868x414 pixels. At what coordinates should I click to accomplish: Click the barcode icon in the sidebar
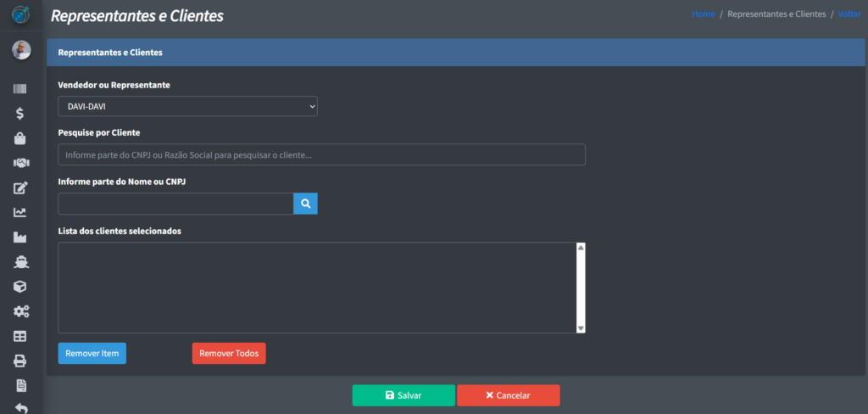[x=20, y=88]
